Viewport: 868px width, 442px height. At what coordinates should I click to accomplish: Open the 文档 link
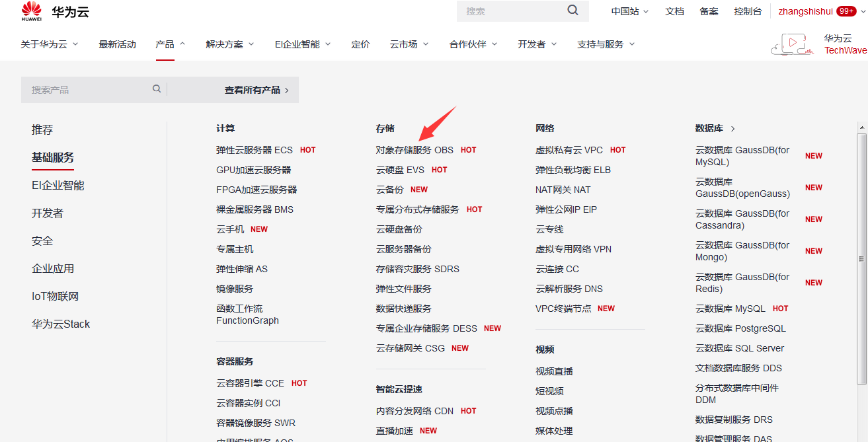pos(674,11)
